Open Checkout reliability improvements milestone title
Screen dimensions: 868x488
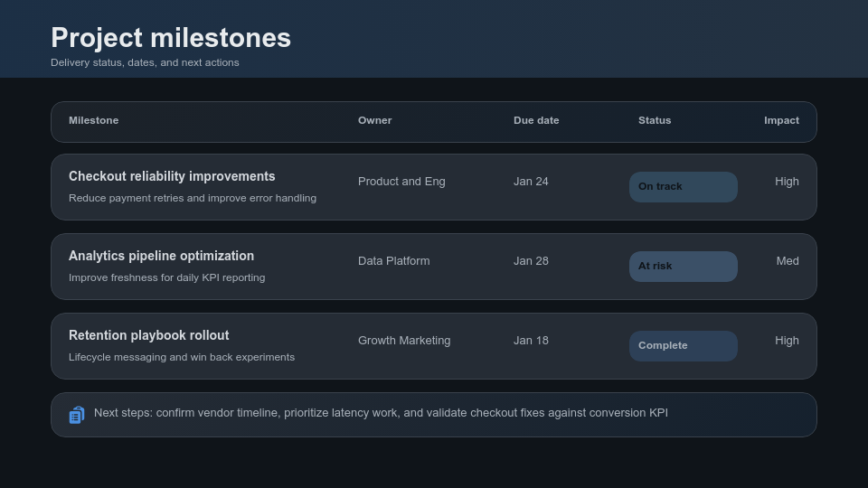tap(172, 176)
